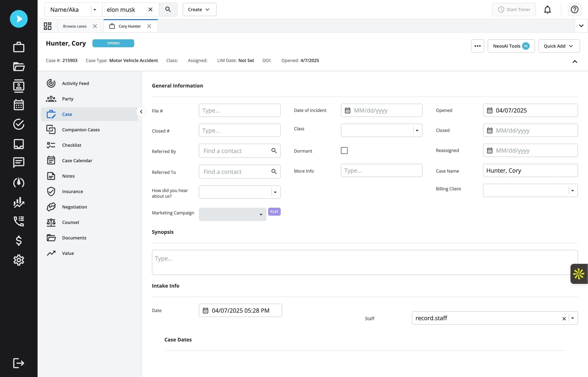588x377 pixels.
Task: Open the Quick Add dropdown
Action: click(558, 46)
